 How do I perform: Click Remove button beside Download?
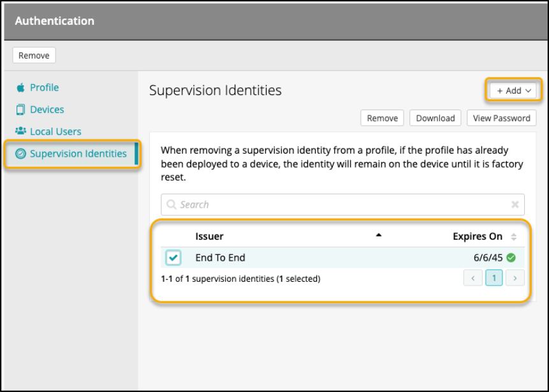(383, 118)
